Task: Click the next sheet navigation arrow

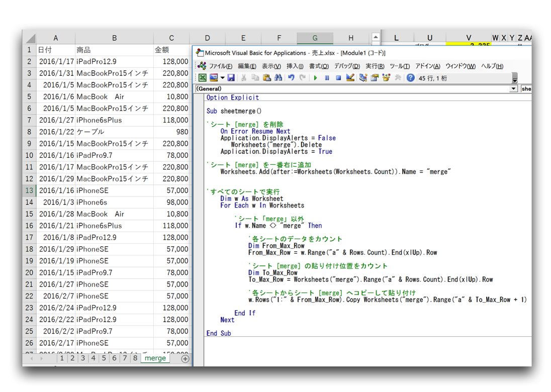Action: point(41,359)
